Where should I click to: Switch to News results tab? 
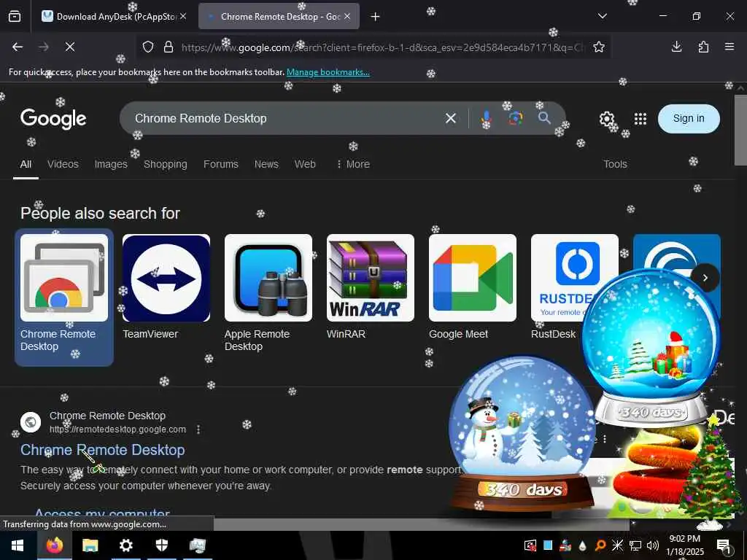click(266, 164)
